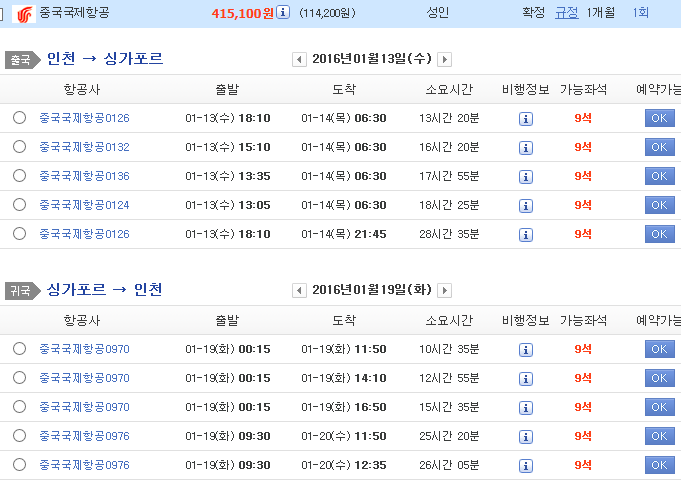Click the 출국 departure label badge
This screenshot has height=489, width=681.
click(23, 59)
